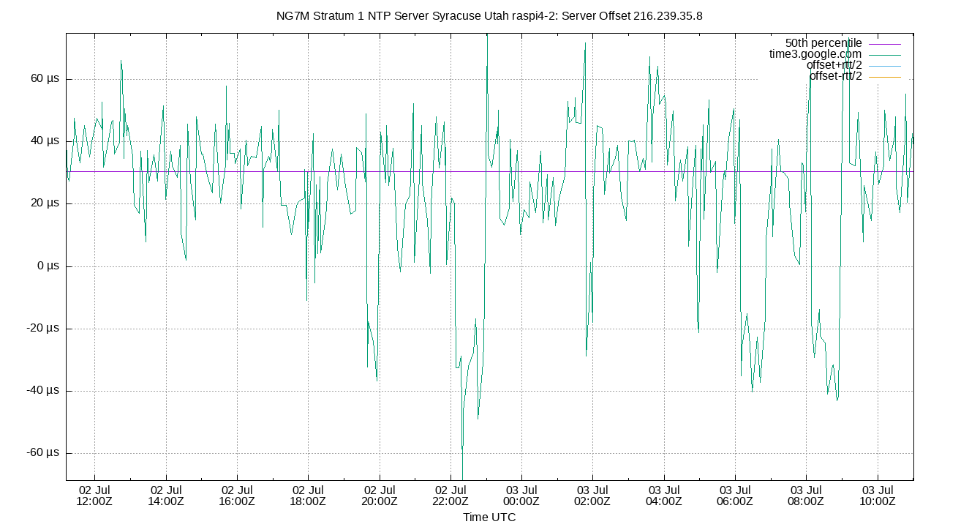This screenshot has width=980, height=527.
Task: Click the '02 Jul 14:00Z' x-axis label
Action: pyautogui.click(x=166, y=496)
